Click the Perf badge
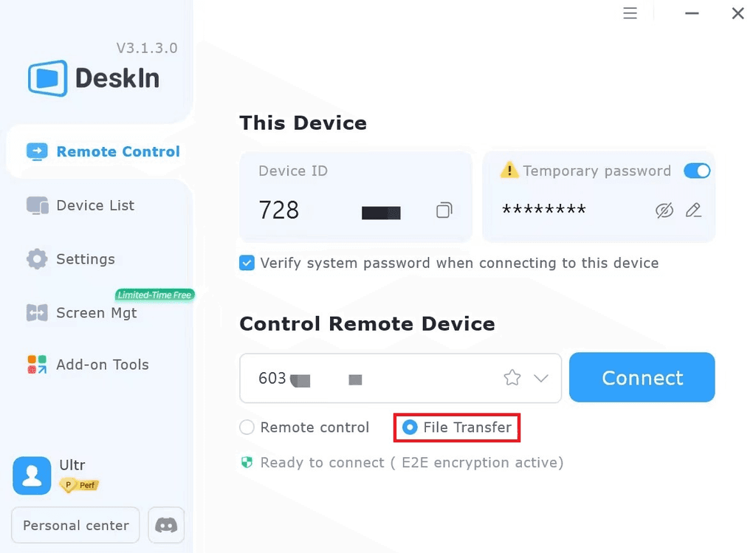This screenshot has height=553, width=756. pos(79,485)
